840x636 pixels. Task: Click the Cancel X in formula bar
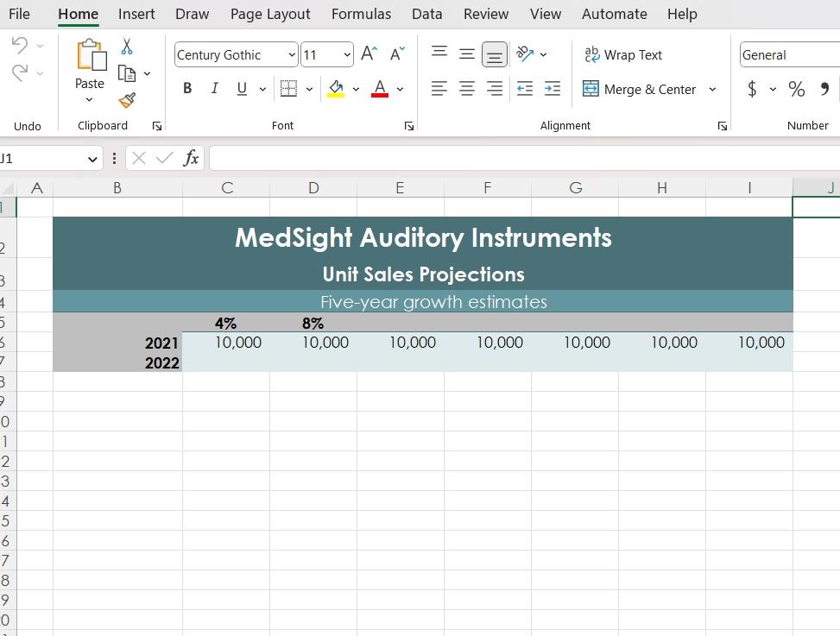(139, 158)
